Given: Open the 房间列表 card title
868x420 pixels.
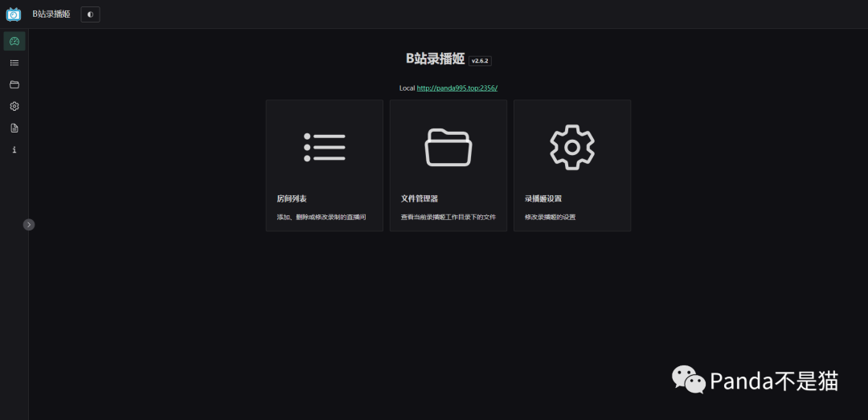Looking at the screenshot, I should 292,198.
